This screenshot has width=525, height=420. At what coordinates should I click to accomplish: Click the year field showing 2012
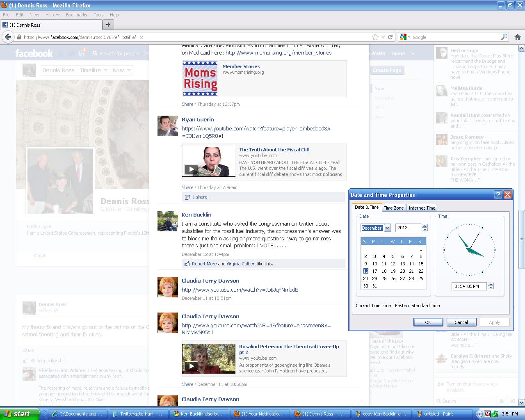[x=408, y=228]
